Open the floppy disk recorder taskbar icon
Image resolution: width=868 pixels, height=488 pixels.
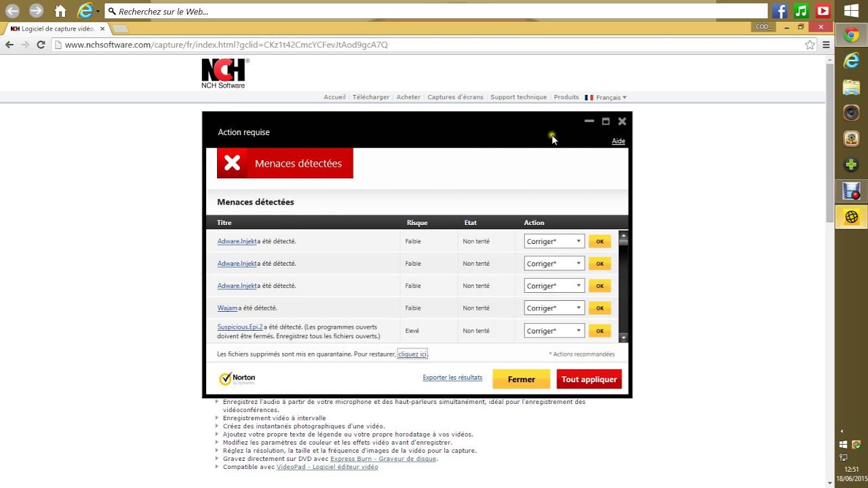[x=852, y=191]
